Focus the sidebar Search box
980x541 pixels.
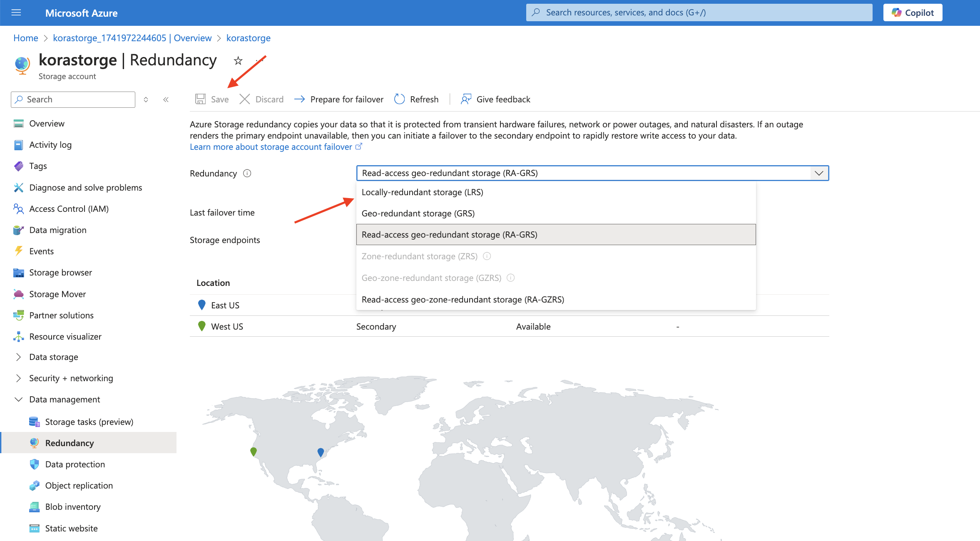point(73,99)
